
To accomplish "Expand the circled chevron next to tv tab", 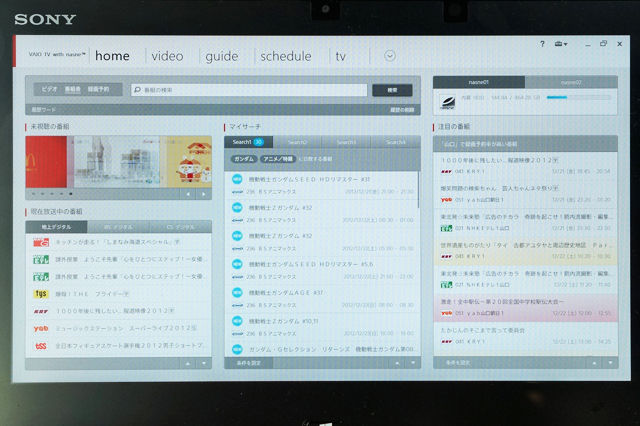I will coord(390,56).
